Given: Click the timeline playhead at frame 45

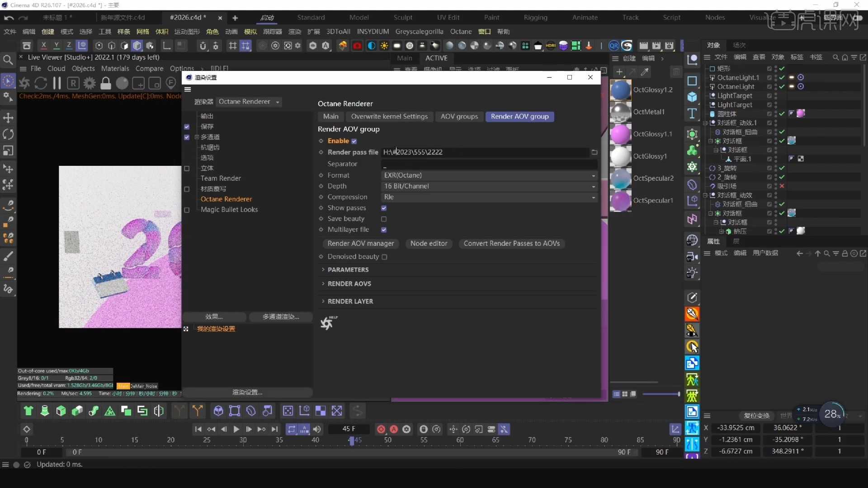Looking at the screenshot, I should 352,440.
